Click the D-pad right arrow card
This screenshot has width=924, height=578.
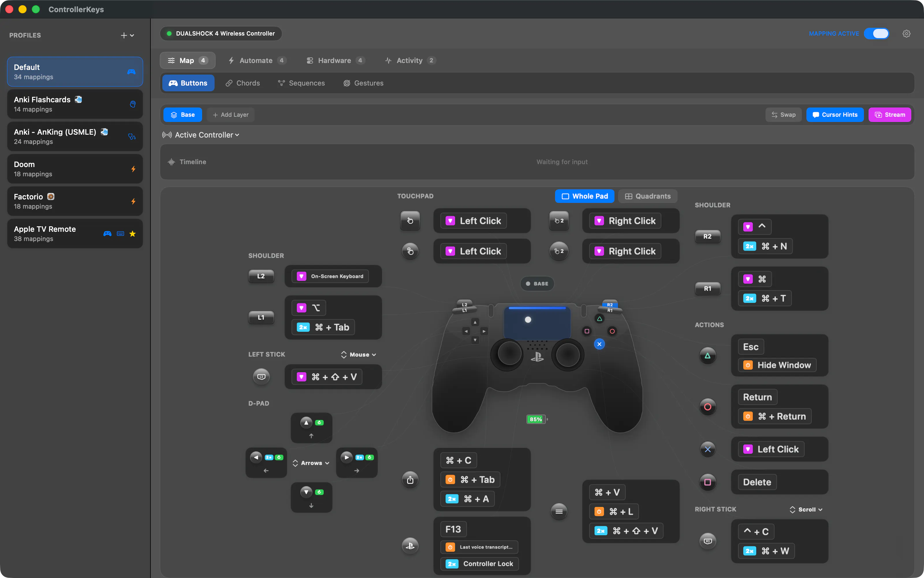[357, 463]
